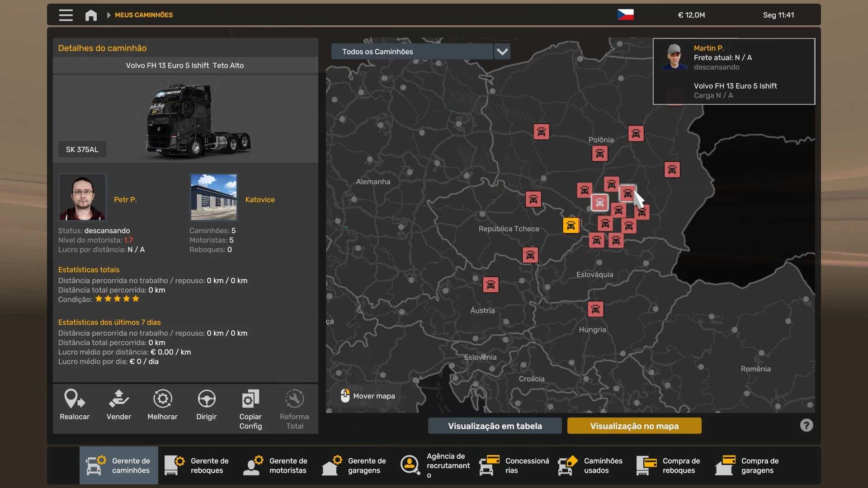This screenshot has height=488, width=868.
Task: Select the Dirigir drive truck icon
Action: click(x=206, y=399)
